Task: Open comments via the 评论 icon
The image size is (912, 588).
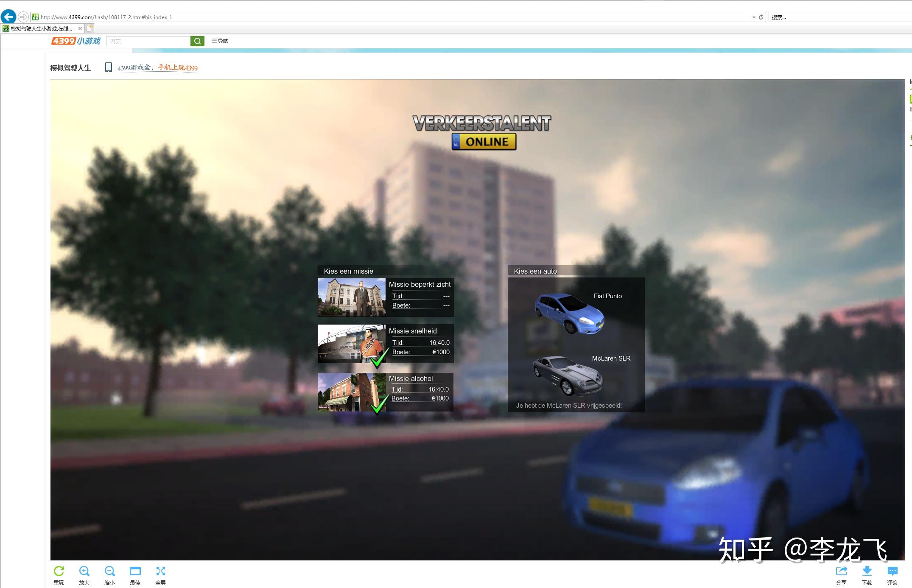Action: coord(892,571)
